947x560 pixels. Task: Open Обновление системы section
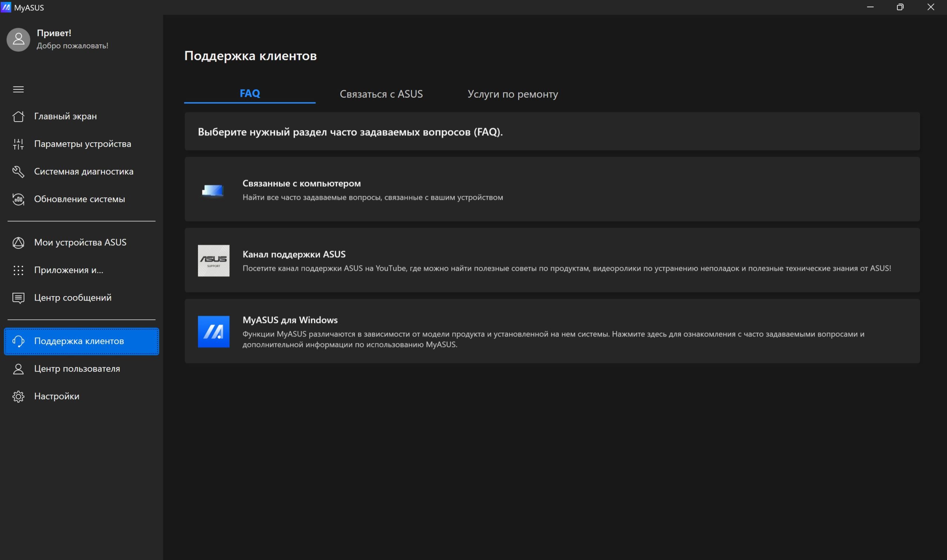pyautogui.click(x=81, y=199)
